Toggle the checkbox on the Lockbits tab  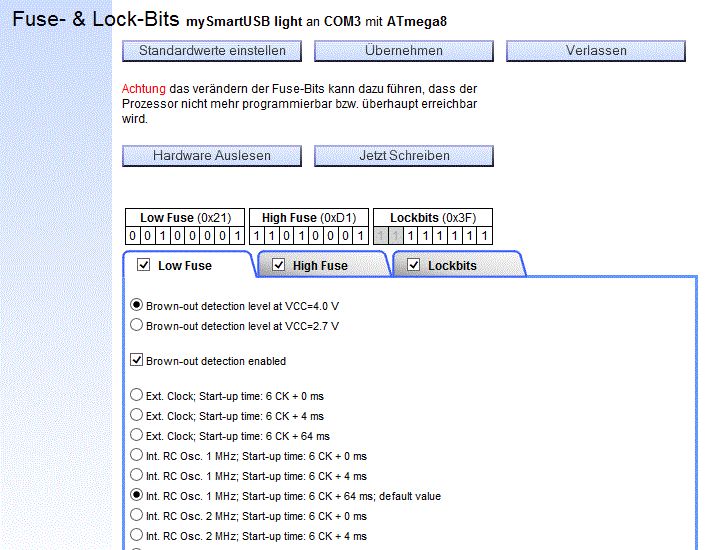point(413,265)
